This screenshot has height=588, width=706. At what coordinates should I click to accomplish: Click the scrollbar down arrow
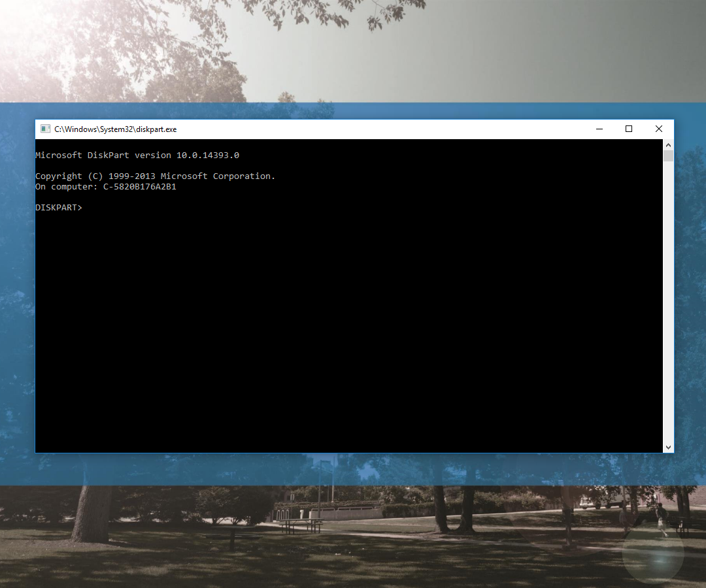coord(668,446)
